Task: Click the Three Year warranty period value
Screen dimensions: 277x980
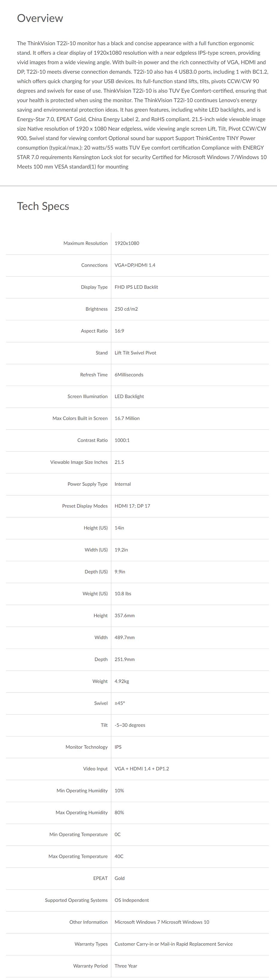Action: [126, 966]
